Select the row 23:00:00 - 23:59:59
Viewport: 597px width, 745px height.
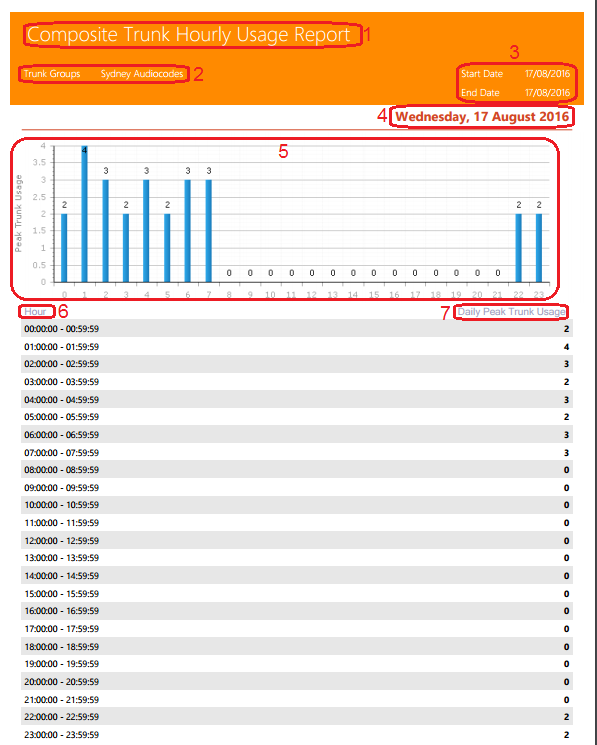297,735
